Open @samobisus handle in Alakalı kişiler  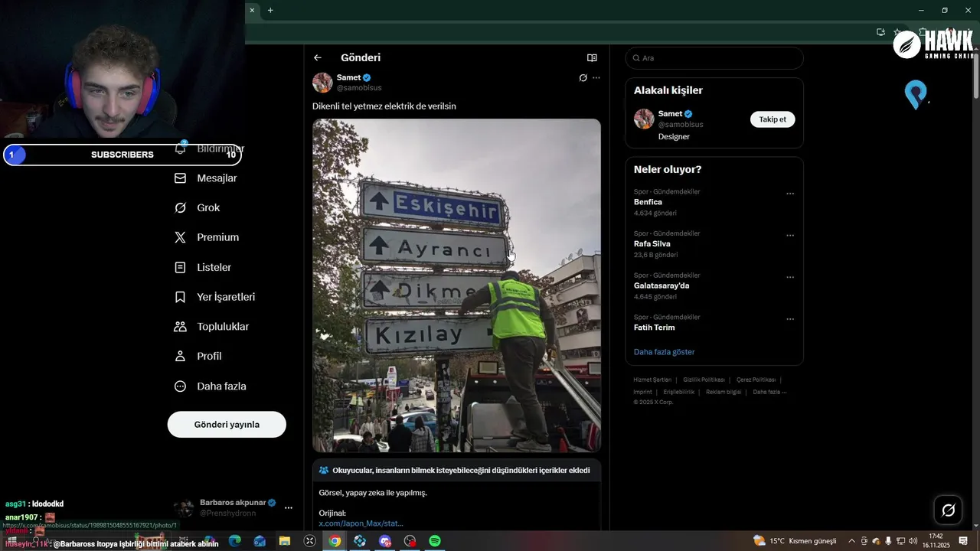pyautogui.click(x=681, y=125)
